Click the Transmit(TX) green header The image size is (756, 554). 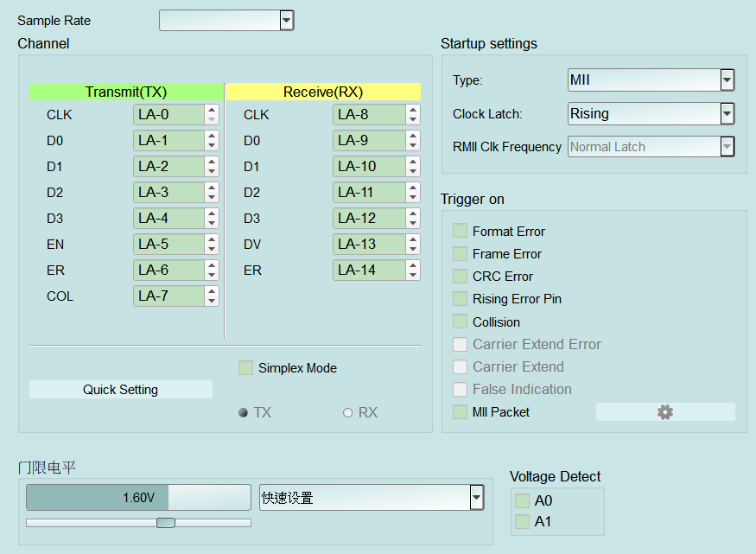point(126,92)
